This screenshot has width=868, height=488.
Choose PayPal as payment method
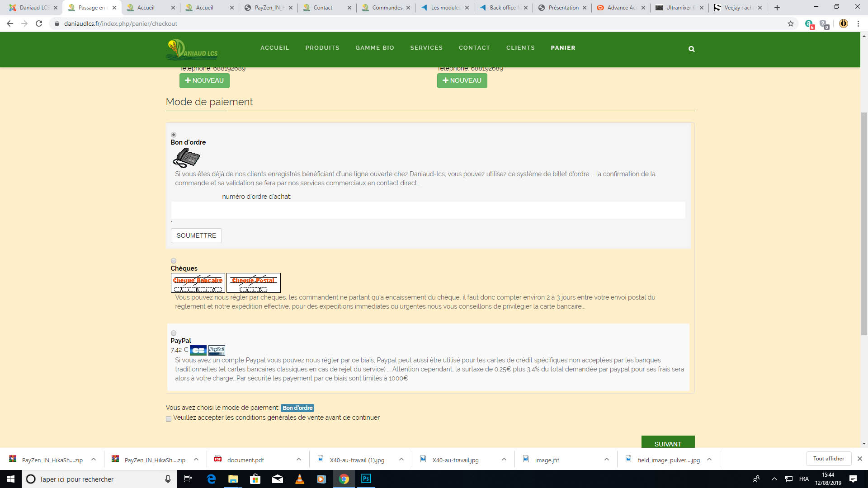[x=174, y=333]
